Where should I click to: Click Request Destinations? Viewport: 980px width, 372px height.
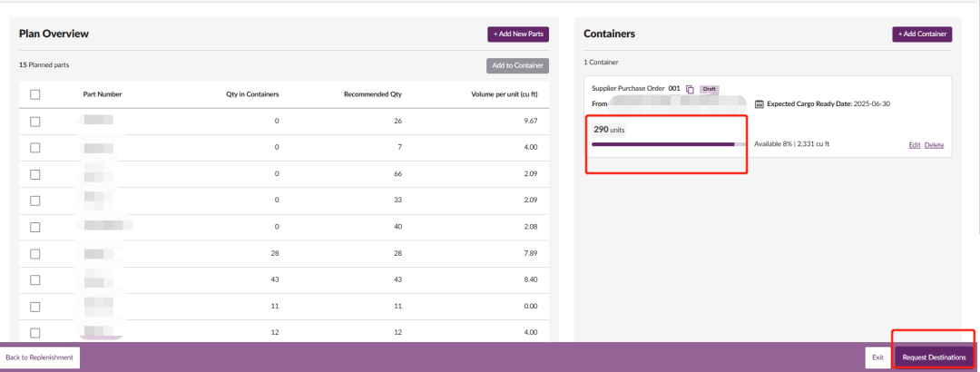pyautogui.click(x=934, y=357)
